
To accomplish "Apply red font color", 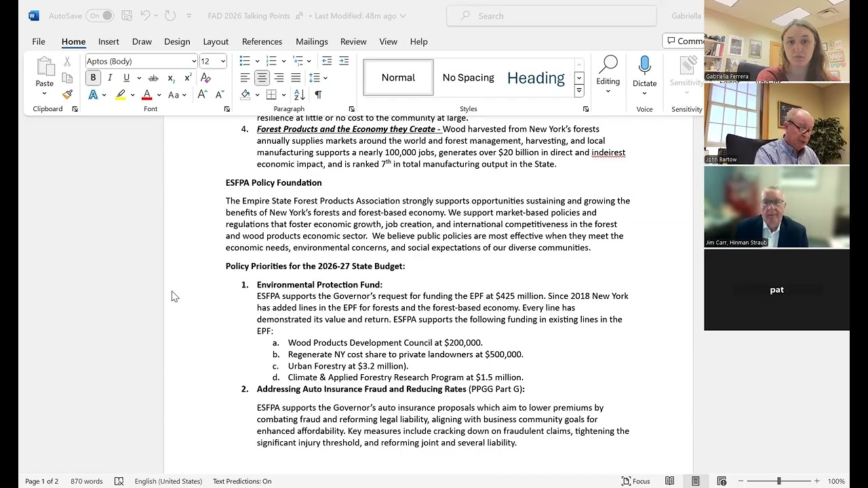I will pos(146,95).
